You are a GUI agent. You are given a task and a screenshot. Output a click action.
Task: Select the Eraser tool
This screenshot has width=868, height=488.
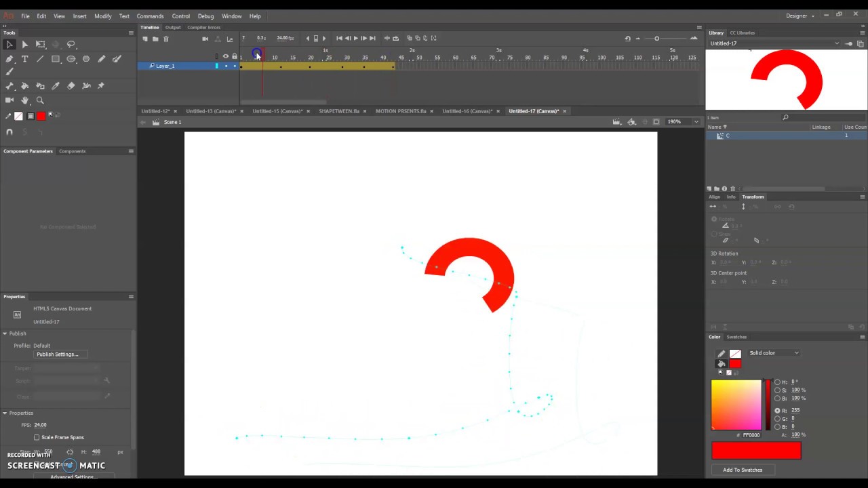tap(71, 86)
